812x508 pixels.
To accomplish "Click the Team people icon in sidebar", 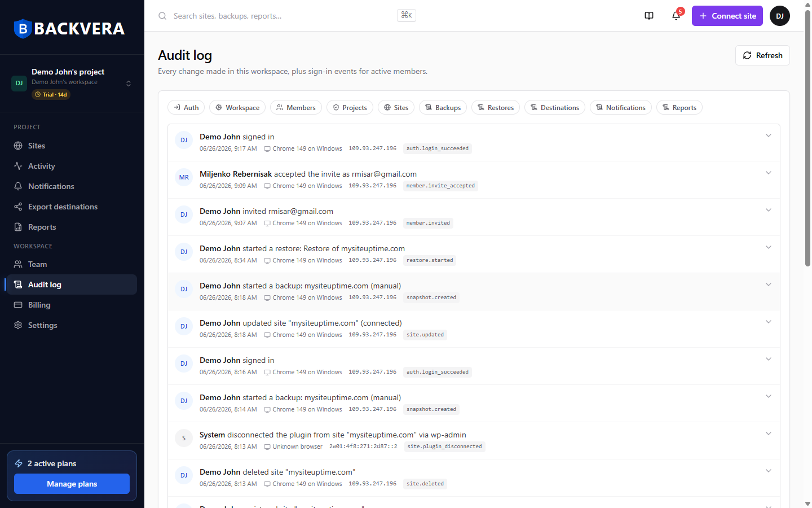I will click(x=18, y=264).
